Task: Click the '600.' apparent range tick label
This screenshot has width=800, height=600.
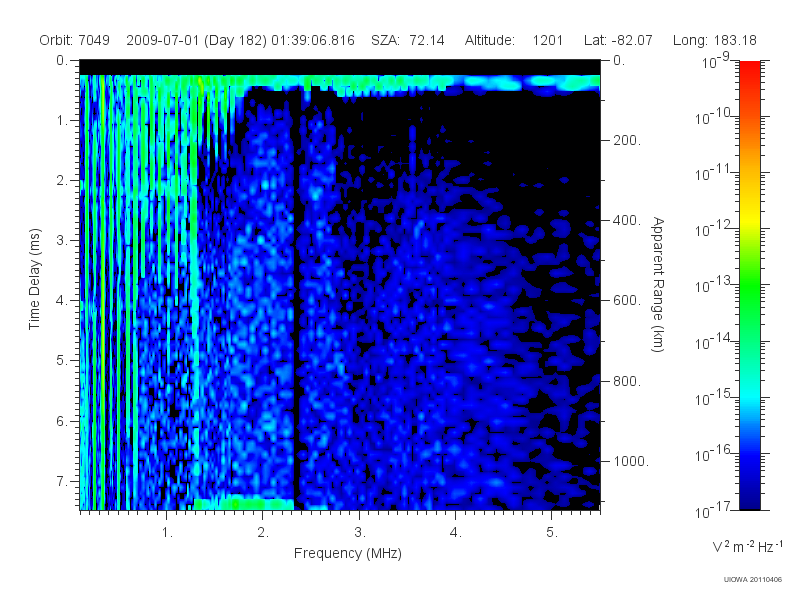Action: [627, 301]
